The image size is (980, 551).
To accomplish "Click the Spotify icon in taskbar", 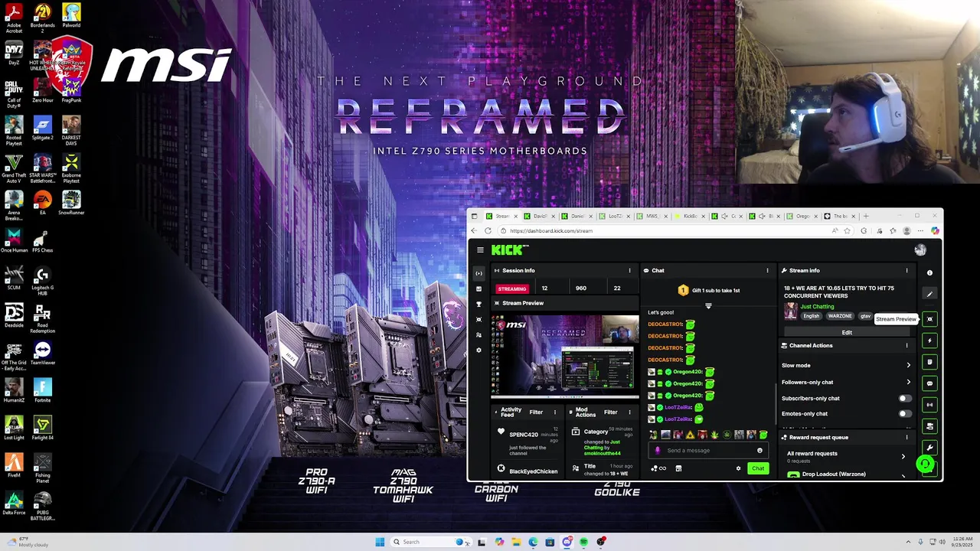I will [x=583, y=542].
